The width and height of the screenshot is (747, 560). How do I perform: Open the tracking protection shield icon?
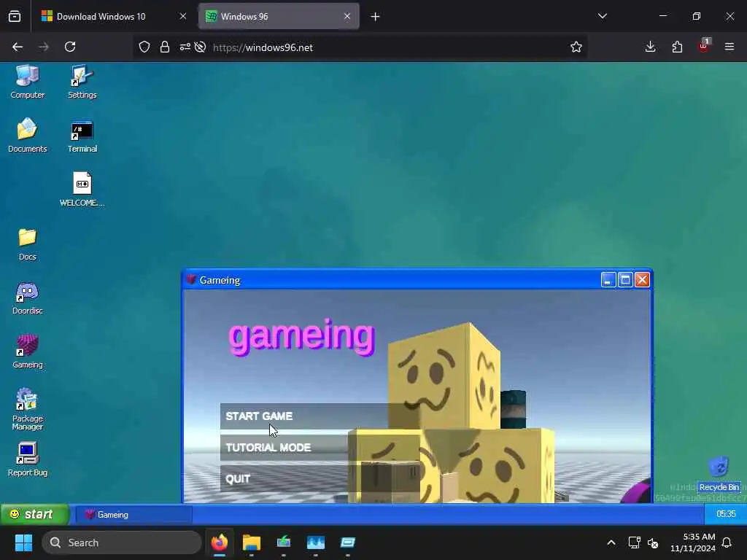[x=144, y=47]
